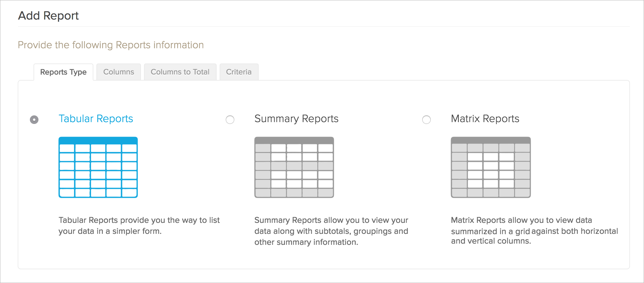Open the Columns tab
The height and width of the screenshot is (283, 644).
(119, 72)
